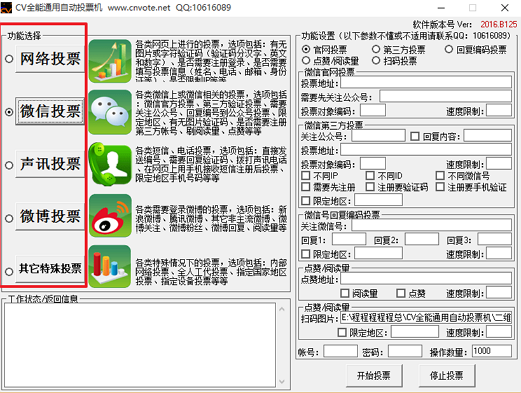Click the 帐号 input field

coord(341,351)
